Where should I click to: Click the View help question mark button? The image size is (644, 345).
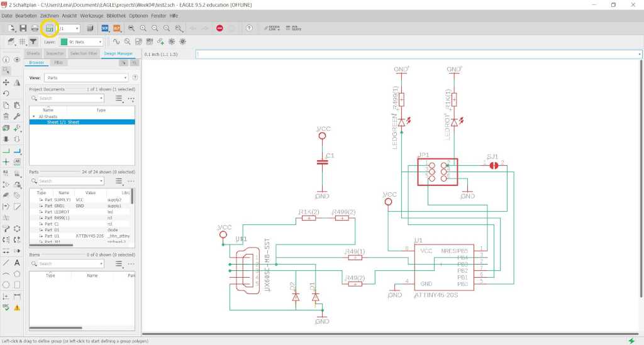[135, 77]
